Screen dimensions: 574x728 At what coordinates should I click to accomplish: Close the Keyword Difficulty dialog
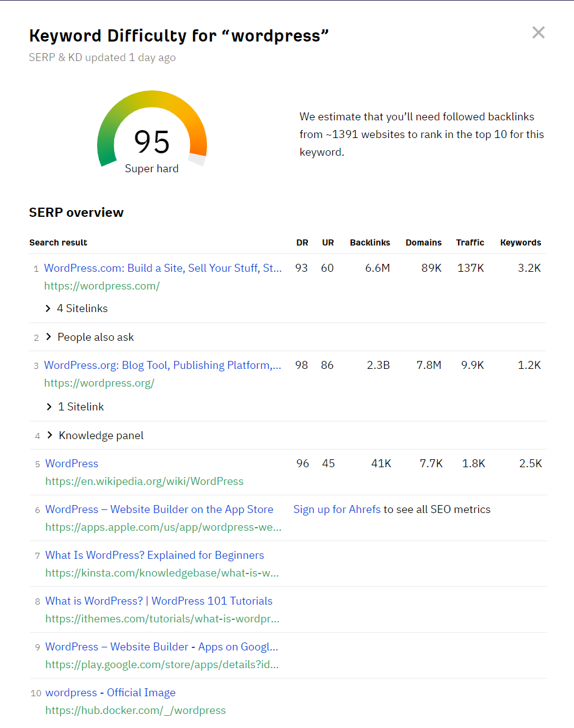[x=538, y=33]
